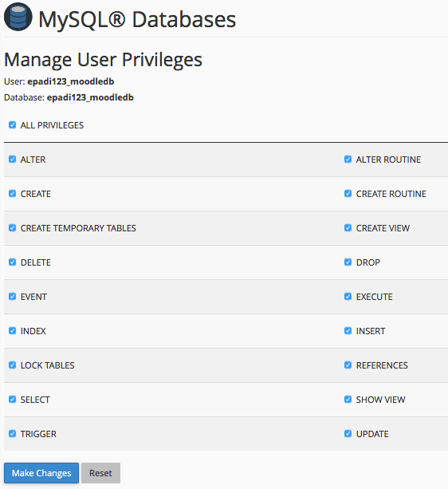
Task: Select the database name epadi123_moodledb text
Action: pos(90,97)
